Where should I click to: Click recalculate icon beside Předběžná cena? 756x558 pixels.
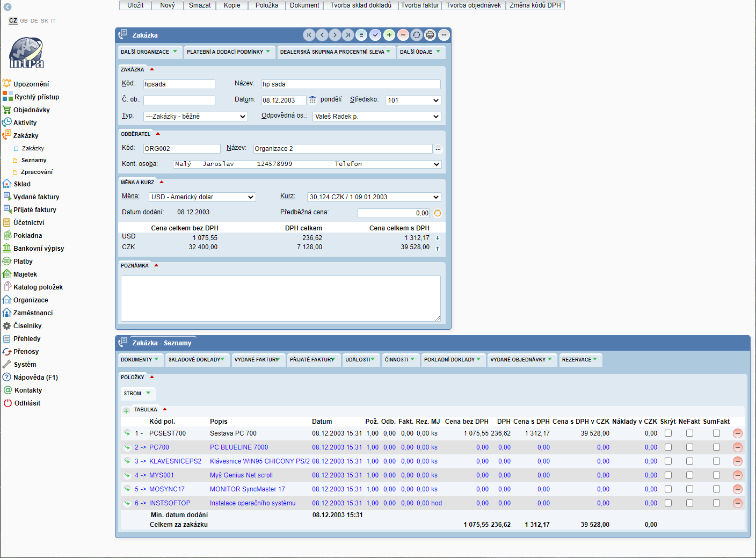tap(438, 213)
